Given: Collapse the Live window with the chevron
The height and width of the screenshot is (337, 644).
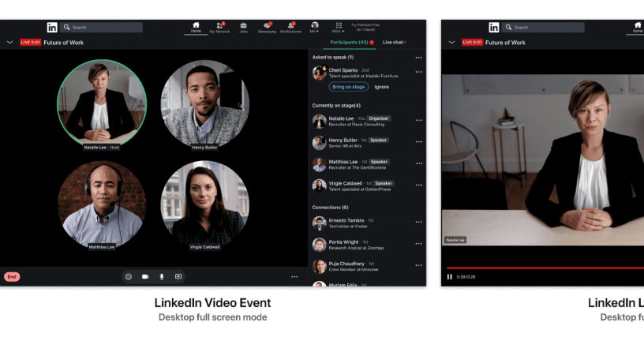Looking at the screenshot, I should tap(451, 43).
